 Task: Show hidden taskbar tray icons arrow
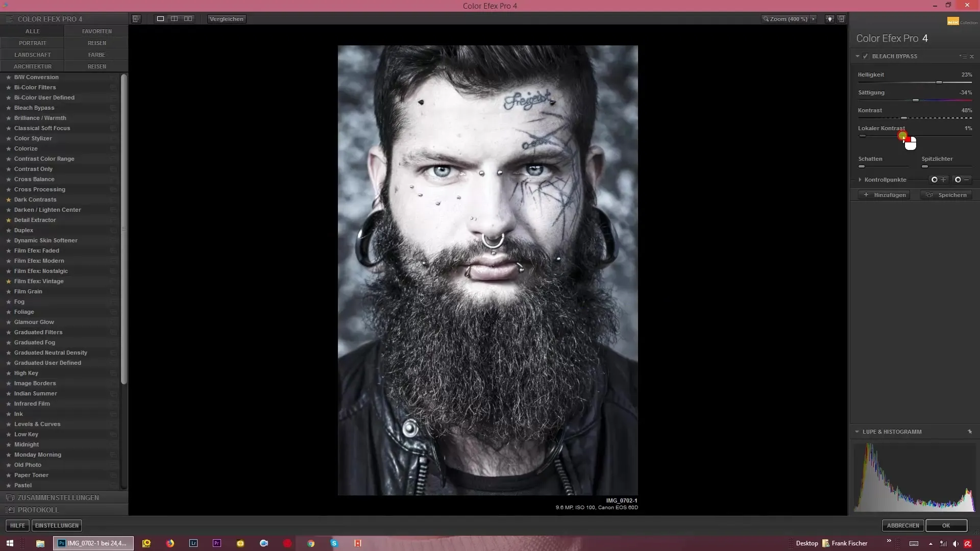pos(930,544)
